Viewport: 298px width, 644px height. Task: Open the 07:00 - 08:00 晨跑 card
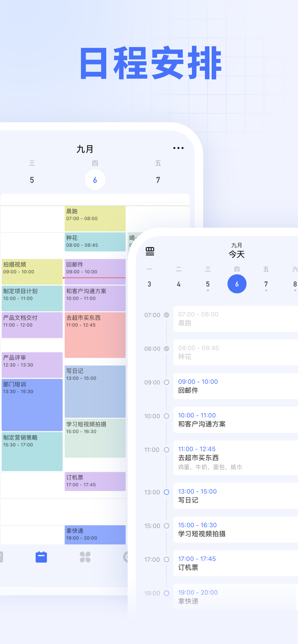236,319
